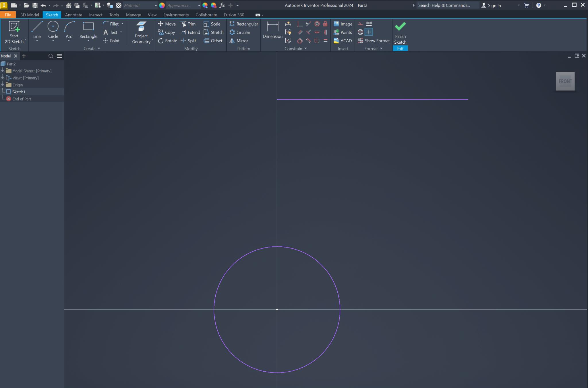588x388 pixels.
Task: Apply the Equal constraint
Action: (x=325, y=41)
